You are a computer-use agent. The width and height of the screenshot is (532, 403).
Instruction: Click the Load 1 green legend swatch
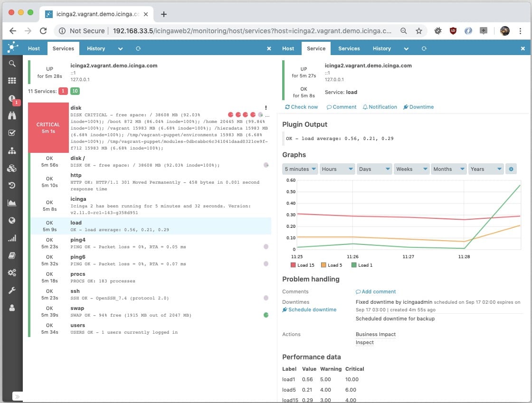(354, 265)
